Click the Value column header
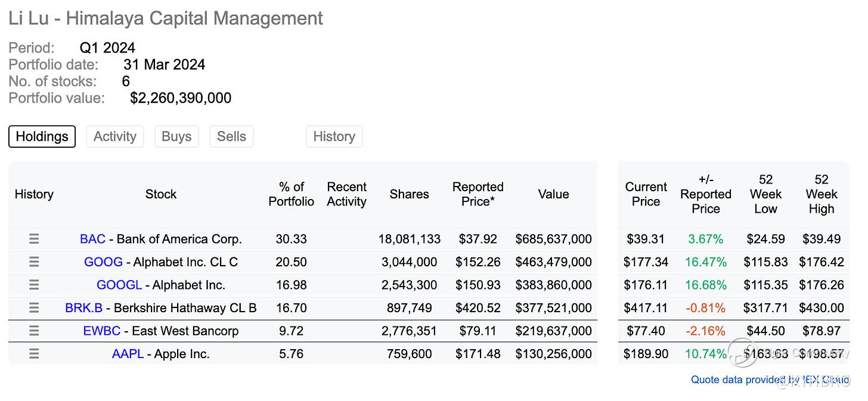 (x=553, y=194)
